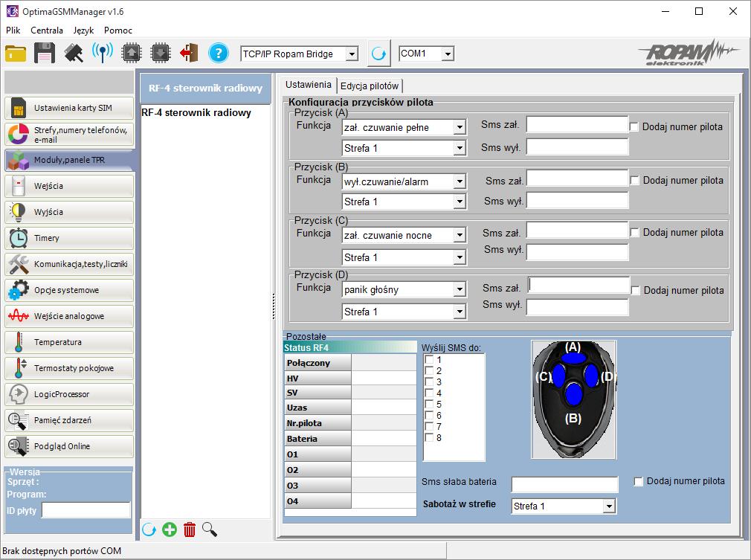751x560 pixels.
Task: Tick Dodaj numer pilota for Sms słaba bateria
Action: [639, 481]
